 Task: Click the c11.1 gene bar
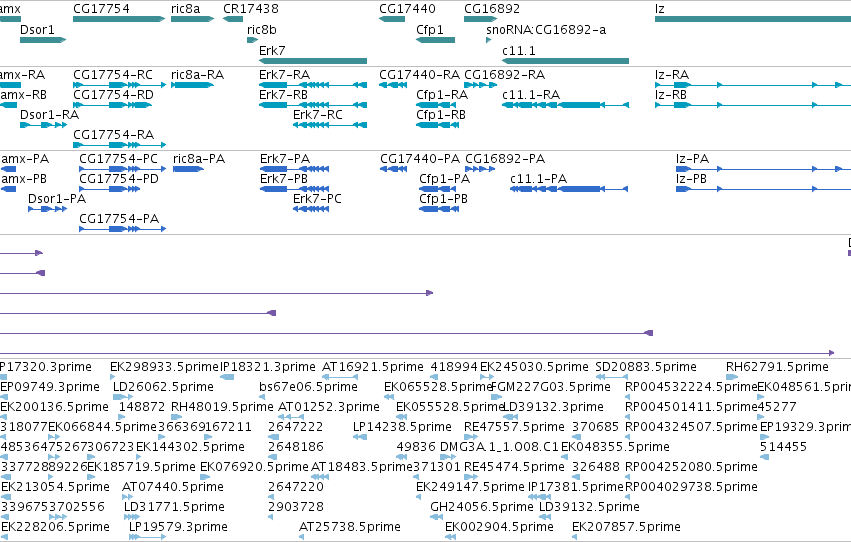click(566, 61)
